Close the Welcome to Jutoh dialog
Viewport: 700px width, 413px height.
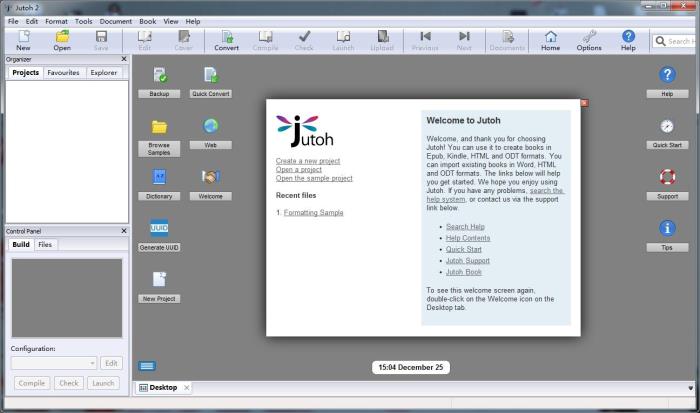(x=584, y=103)
